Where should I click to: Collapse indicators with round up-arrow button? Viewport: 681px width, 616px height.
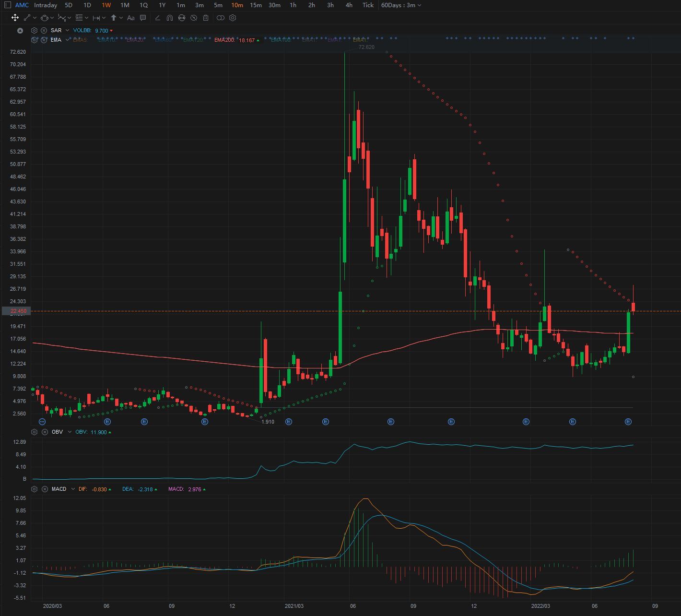pyautogui.click(x=20, y=30)
